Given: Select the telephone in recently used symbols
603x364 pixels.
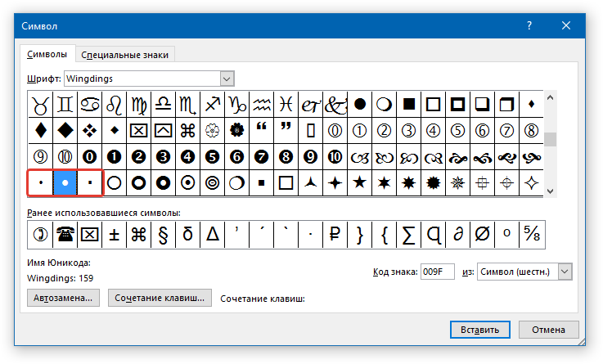Looking at the screenshot, I should pyautogui.click(x=65, y=234).
